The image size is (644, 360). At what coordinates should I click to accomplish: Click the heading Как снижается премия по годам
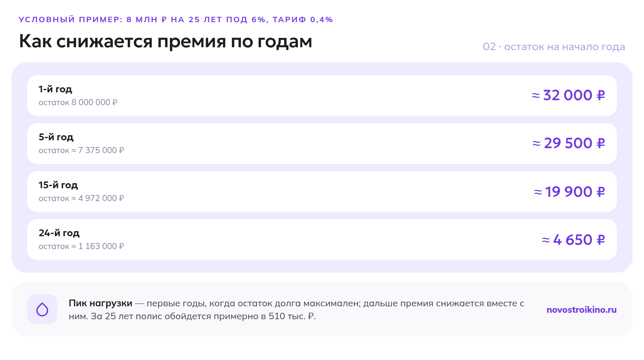(166, 42)
